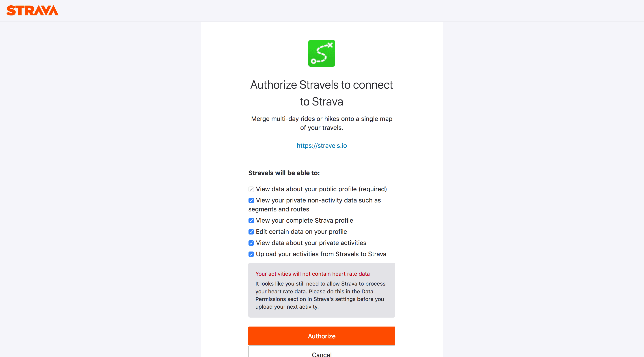Toggle "View data about your private activities"
The height and width of the screenshot is (357, 644).
(251, 243)
